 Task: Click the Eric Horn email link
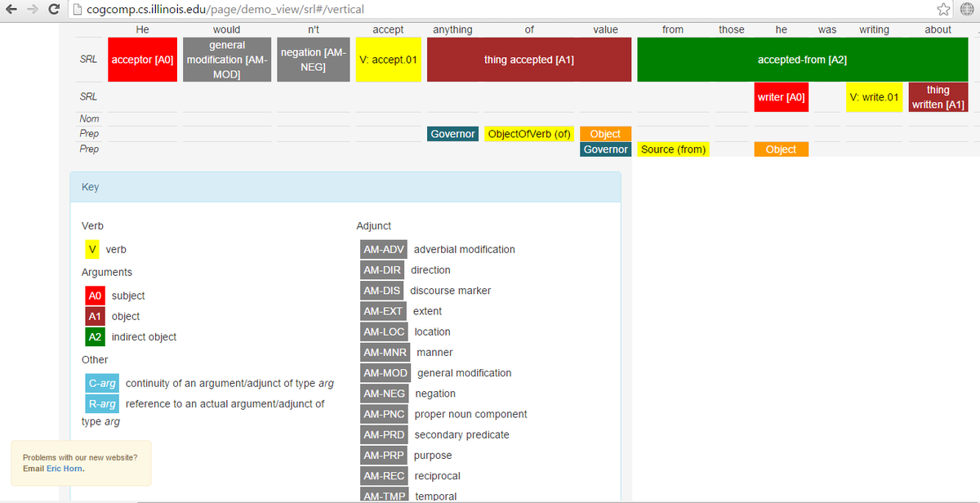(65, 469)
